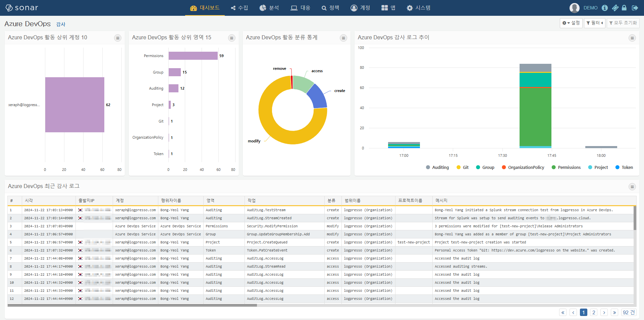Open menu of top areas 15 widget
Viewport: 644px width, 320px height.
tap(232, 38)
